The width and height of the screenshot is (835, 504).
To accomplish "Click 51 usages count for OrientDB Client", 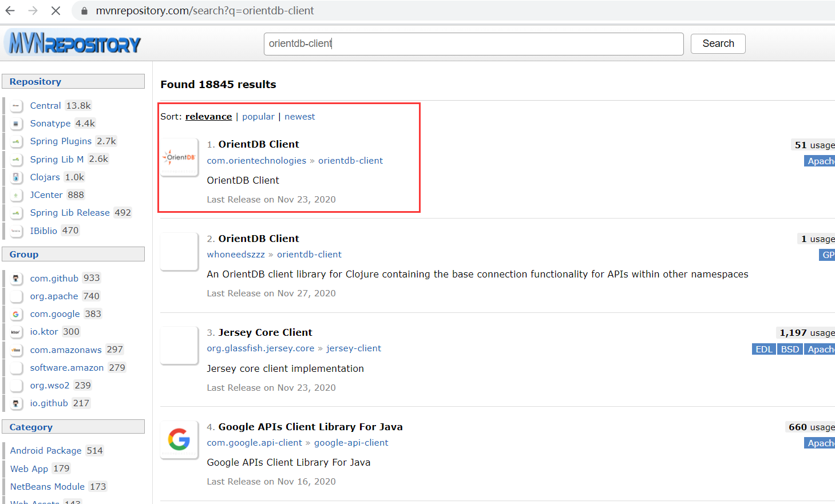I will (x=814, y=145).
